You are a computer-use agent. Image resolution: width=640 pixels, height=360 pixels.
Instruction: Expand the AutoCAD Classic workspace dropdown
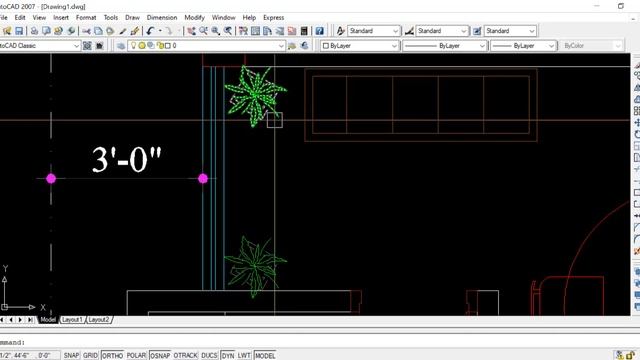point(76,46)
